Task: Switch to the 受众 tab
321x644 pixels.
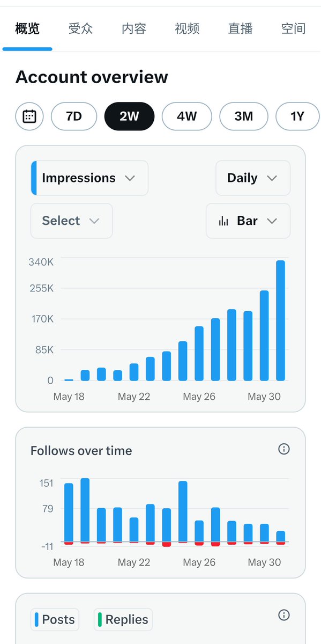Action: (80, 28)
